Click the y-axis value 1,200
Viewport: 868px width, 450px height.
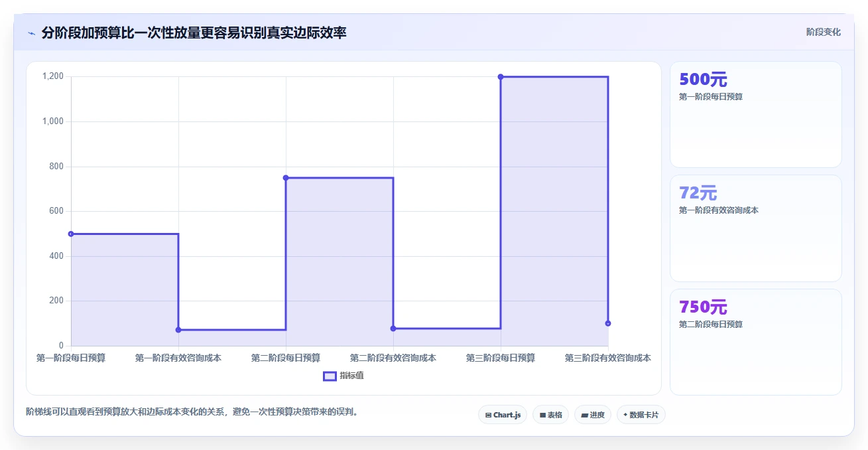click(x=53, y=76)
